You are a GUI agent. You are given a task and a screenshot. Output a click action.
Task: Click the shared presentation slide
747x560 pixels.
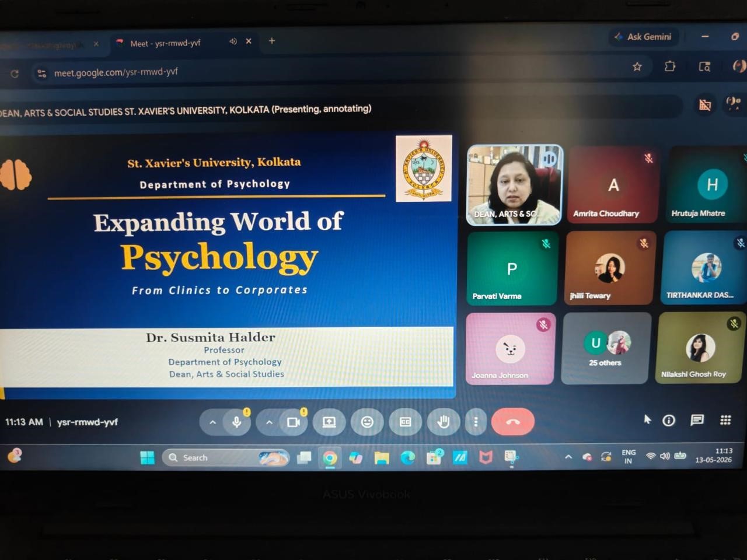coord(226,265)
